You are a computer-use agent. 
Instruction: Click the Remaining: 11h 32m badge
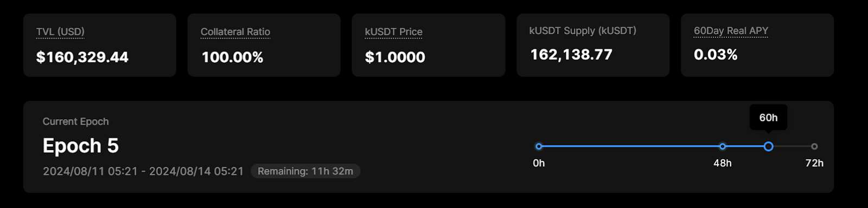point(305,171)
